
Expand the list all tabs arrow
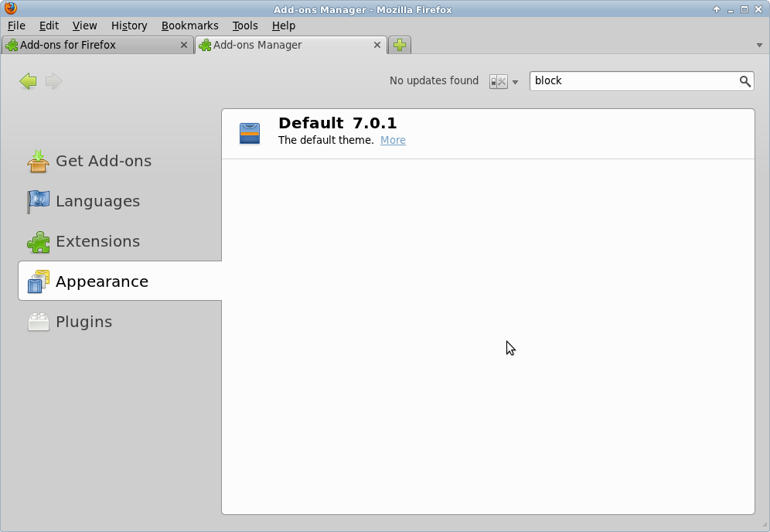pos(759,45)
